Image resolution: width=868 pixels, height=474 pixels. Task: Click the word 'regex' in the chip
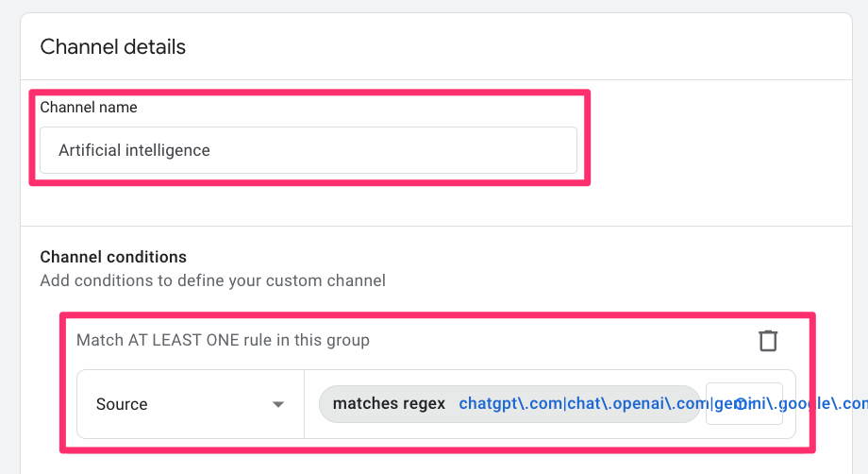[x=424, y=404]
